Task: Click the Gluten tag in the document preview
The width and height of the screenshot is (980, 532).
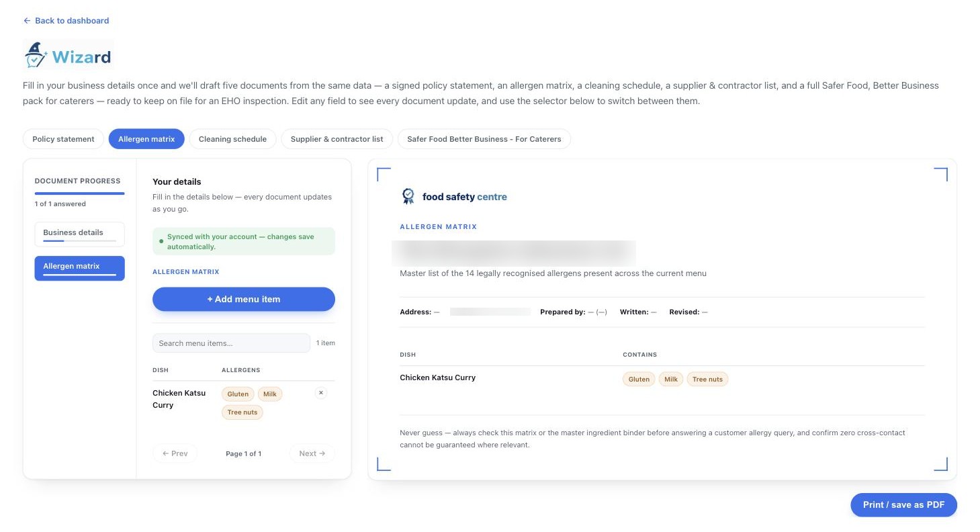Action: pyautogui.click(x=639, y=380)
